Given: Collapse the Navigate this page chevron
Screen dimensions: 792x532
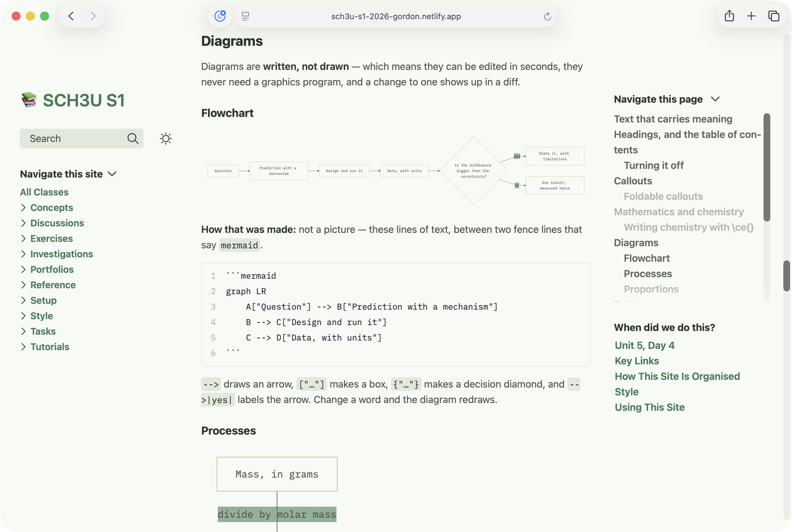Looking at the screenshot, I should 715,99.
